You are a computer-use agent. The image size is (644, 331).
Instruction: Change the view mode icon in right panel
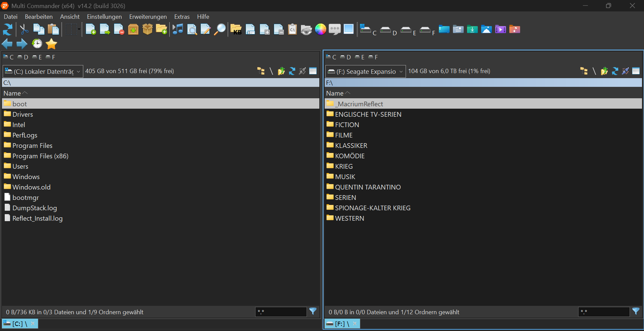point(636,71)
